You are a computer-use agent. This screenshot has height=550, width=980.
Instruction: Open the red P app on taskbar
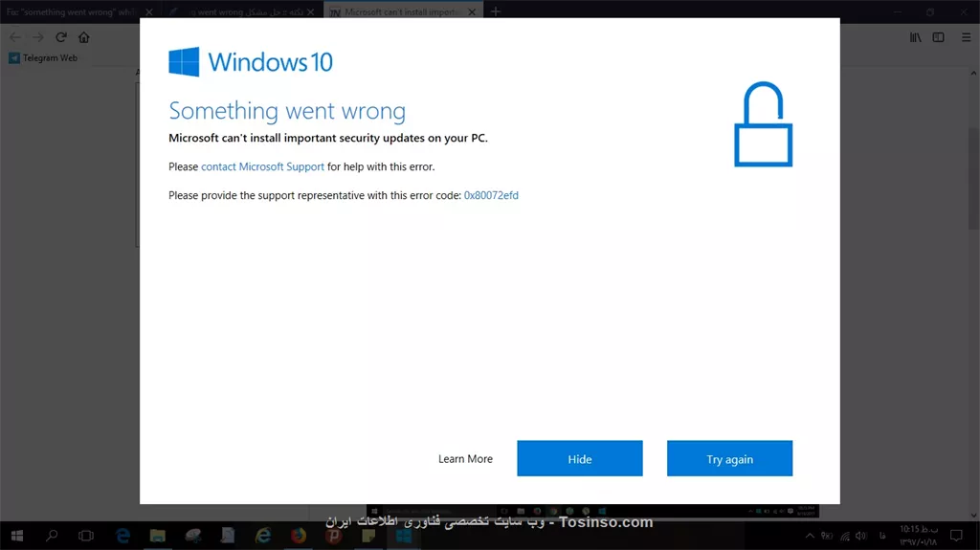pos(333,536)
